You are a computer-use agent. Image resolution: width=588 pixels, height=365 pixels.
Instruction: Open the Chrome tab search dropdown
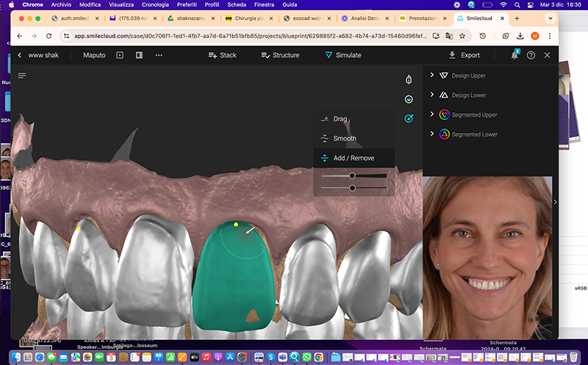(x=550, y=18)
